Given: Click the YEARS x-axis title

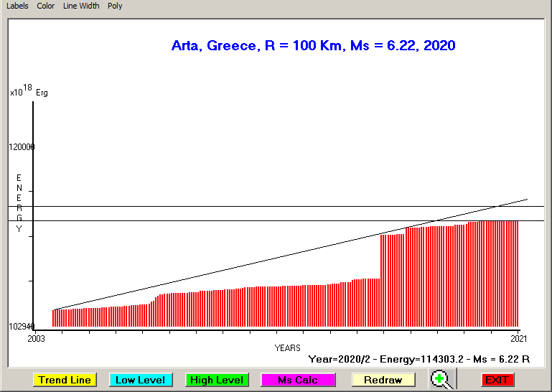Looking at the screenshot, I should click(x=287, y=347).
